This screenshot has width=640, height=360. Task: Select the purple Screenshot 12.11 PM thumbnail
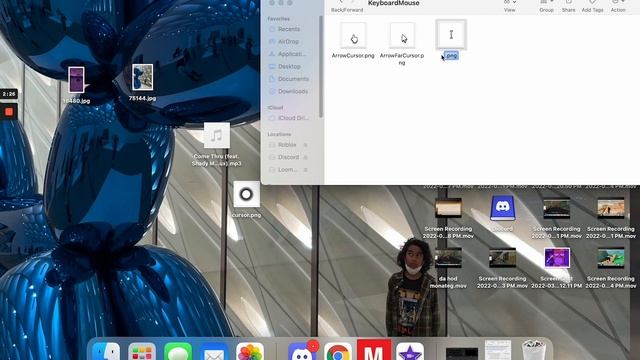tap(557, 258)
